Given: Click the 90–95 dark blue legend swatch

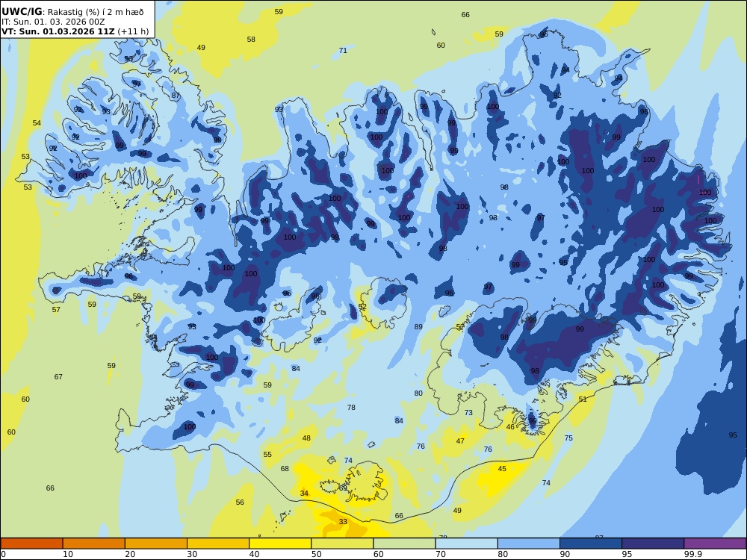Looking at the screenshot, I should (x=591, y=544).
